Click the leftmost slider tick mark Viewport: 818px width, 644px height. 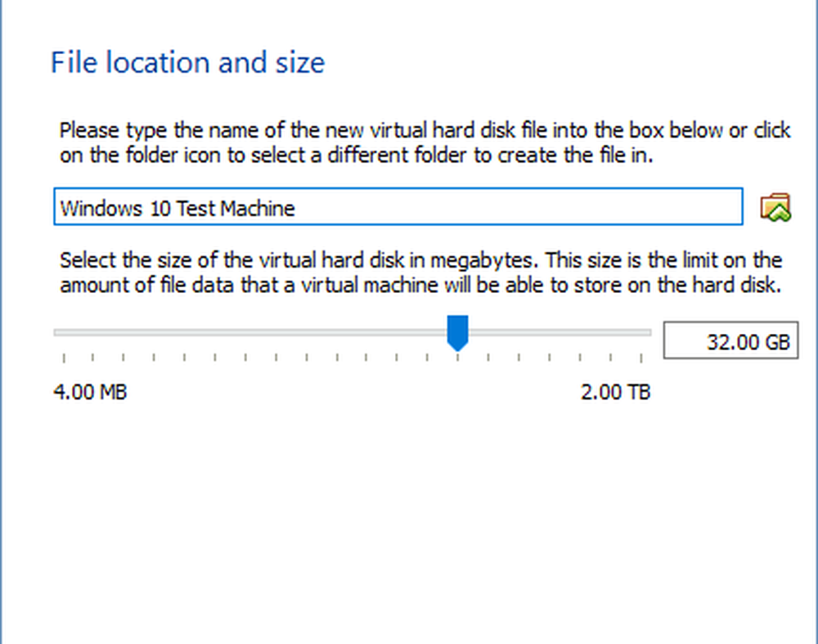click(x=63, y=358)
